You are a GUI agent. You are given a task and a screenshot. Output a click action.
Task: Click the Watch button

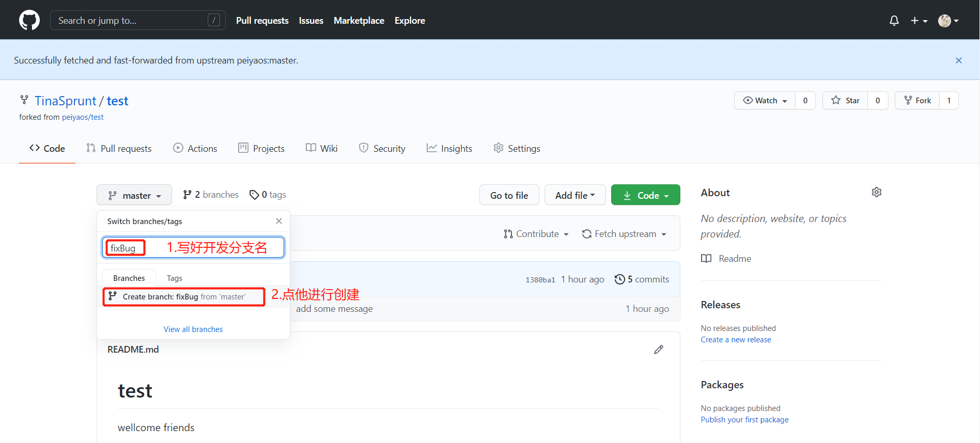pyautogui.click(x=765, y=101)
